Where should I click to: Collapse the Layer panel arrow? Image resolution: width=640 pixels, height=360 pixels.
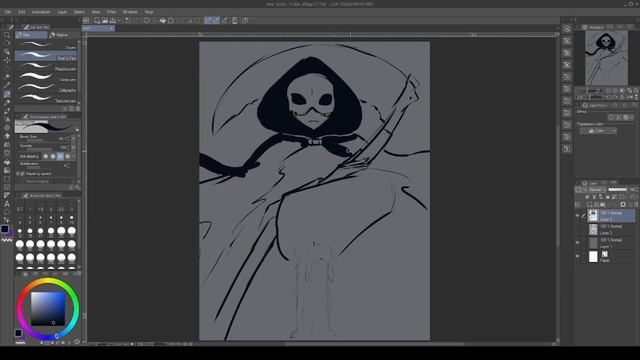tap(578, 183)
